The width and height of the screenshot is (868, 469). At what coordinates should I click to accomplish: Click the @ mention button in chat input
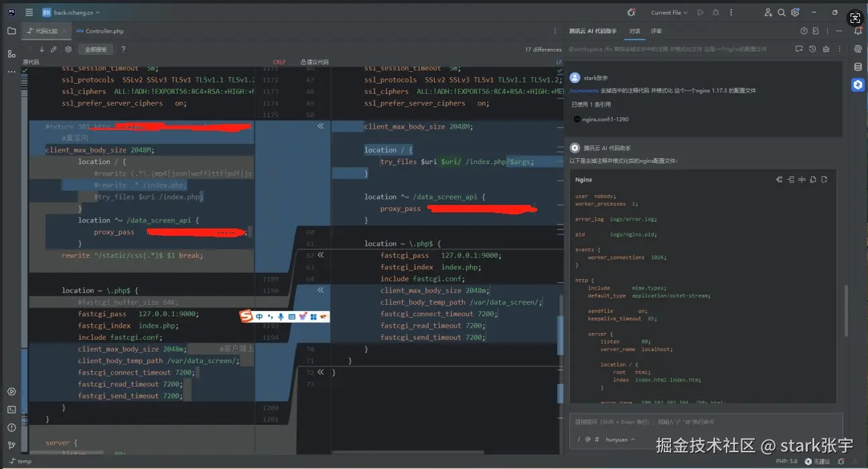tap(588, 440)
